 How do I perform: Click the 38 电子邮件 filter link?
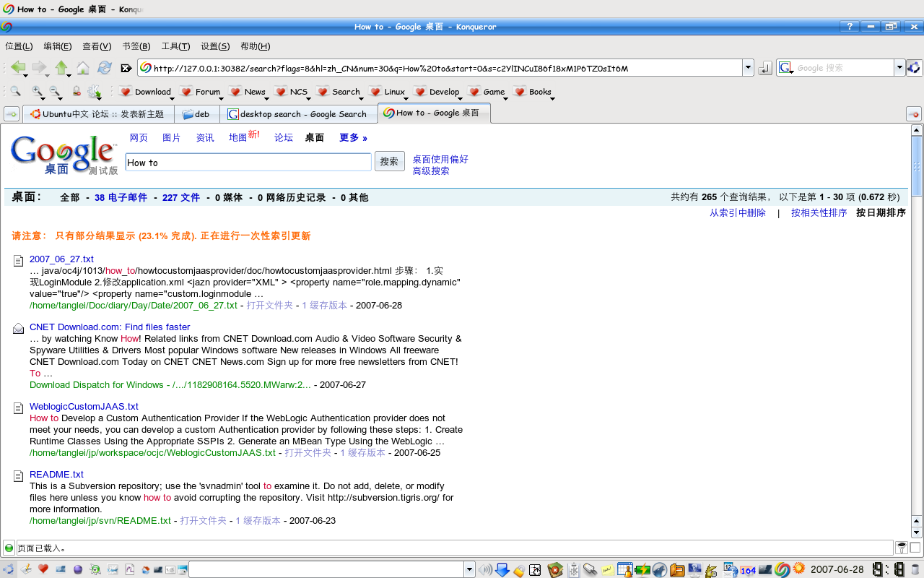pos(121,197)
